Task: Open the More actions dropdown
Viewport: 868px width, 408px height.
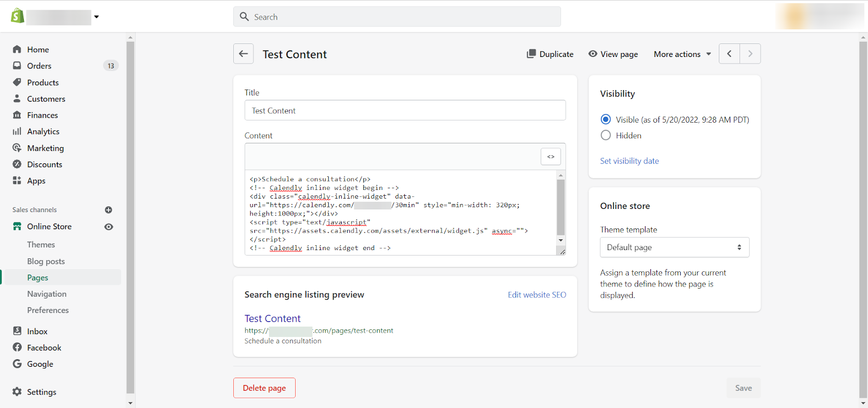Action: click(x=682, y=54)
